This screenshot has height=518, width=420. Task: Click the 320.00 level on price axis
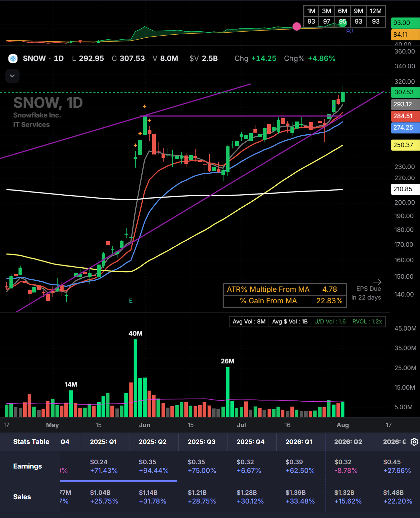point(405,82)
